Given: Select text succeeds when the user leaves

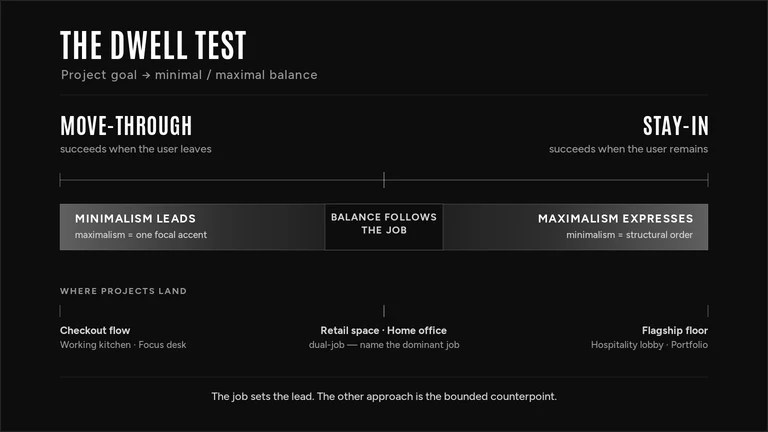Looking at the screenshot, I should click(136, 149).
